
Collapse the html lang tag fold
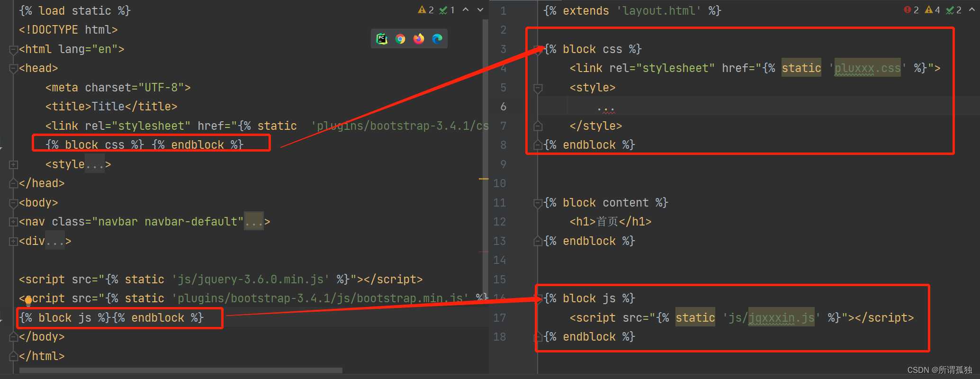point(13,49)
